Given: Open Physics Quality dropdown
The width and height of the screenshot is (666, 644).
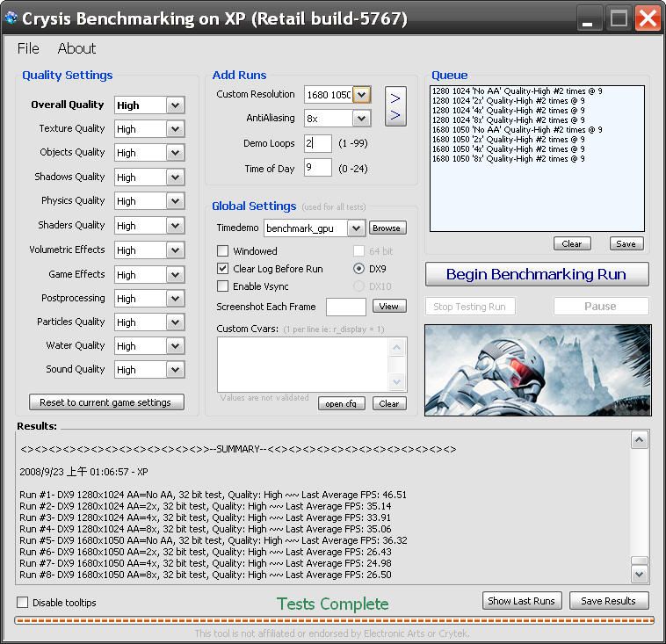Looking at the screenshot, I should click(175, 201).
